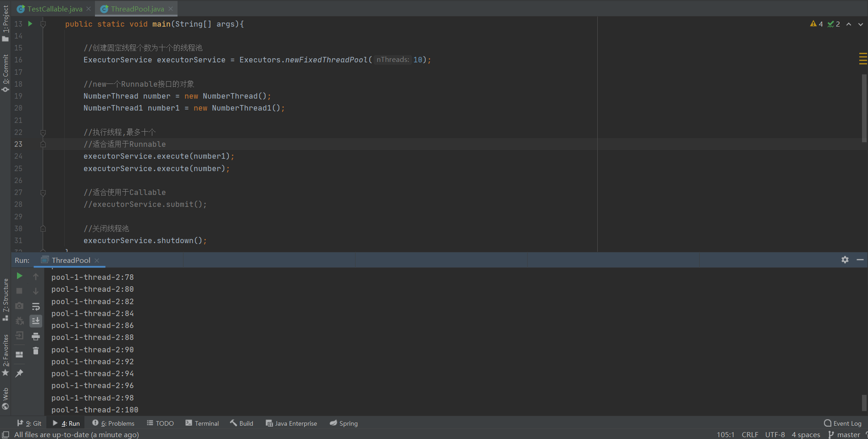Collapse comment fold marker at line 22
The width and height of the screenshot is (868, 439).
(x=43, y=132)
